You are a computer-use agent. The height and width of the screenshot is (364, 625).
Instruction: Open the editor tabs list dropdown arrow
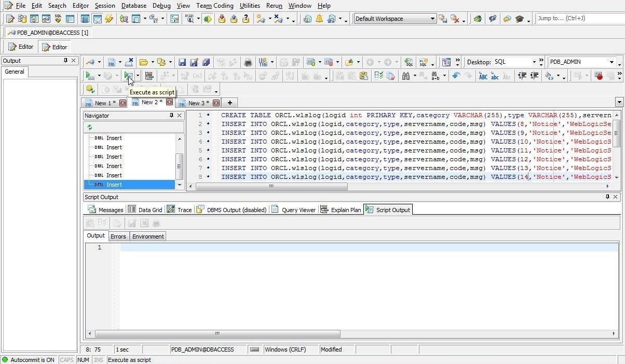[619, 102]
